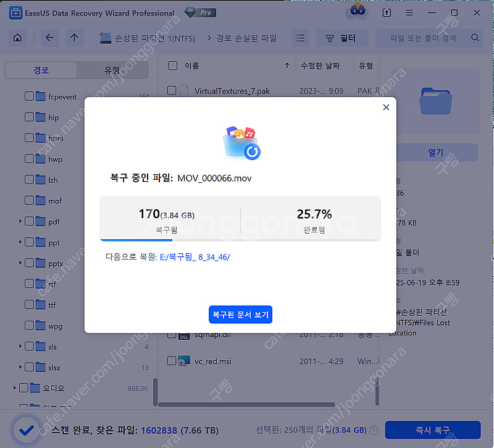Screen dimensions: 494x448
Task: Click the 복구된 문서 보기 button
Action: click(x=240, y=315)
